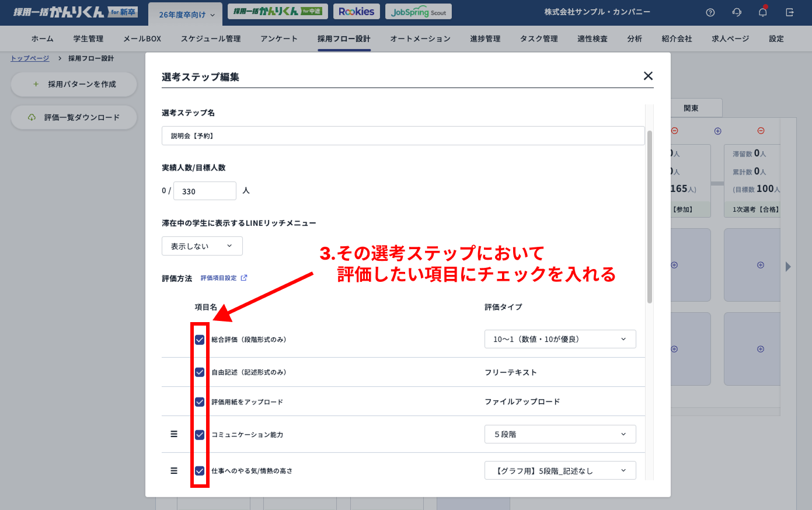This screenshot has width=812, height=510.
Task: Click the dialog's vertical scrollbar
Action: 650,216
